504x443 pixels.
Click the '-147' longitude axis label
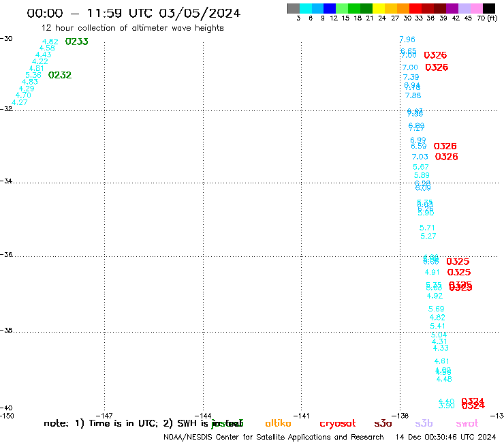tap(104, 416)
